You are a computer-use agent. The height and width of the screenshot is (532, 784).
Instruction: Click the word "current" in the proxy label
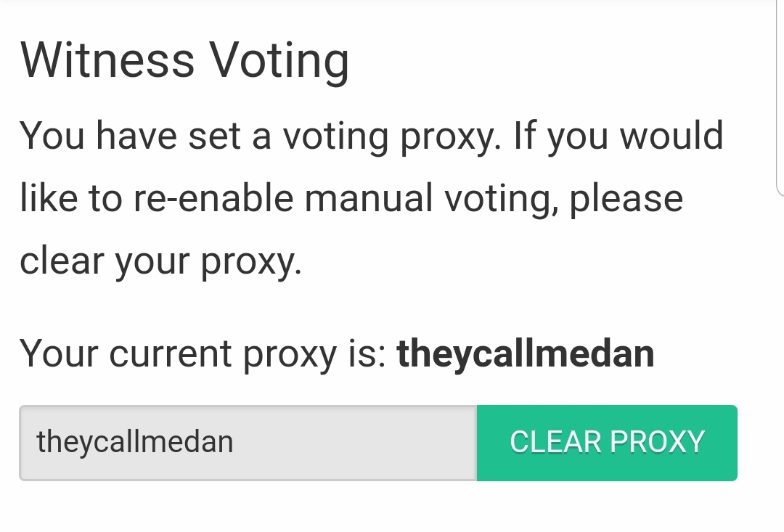171,353
